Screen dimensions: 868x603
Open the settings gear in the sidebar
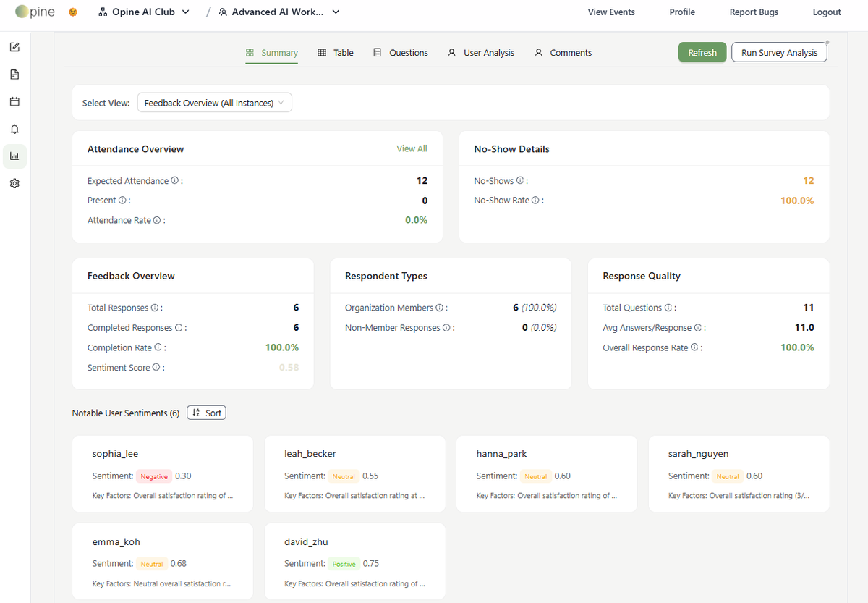tap(14, 184)
